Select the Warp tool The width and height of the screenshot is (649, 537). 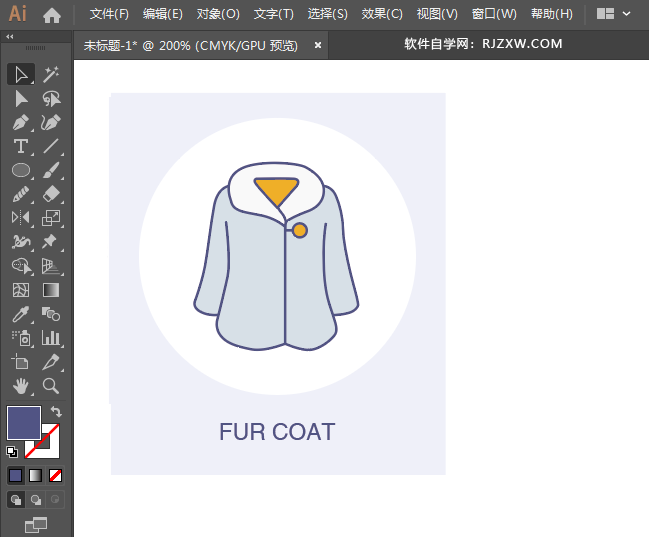click(x=21, y=242)
